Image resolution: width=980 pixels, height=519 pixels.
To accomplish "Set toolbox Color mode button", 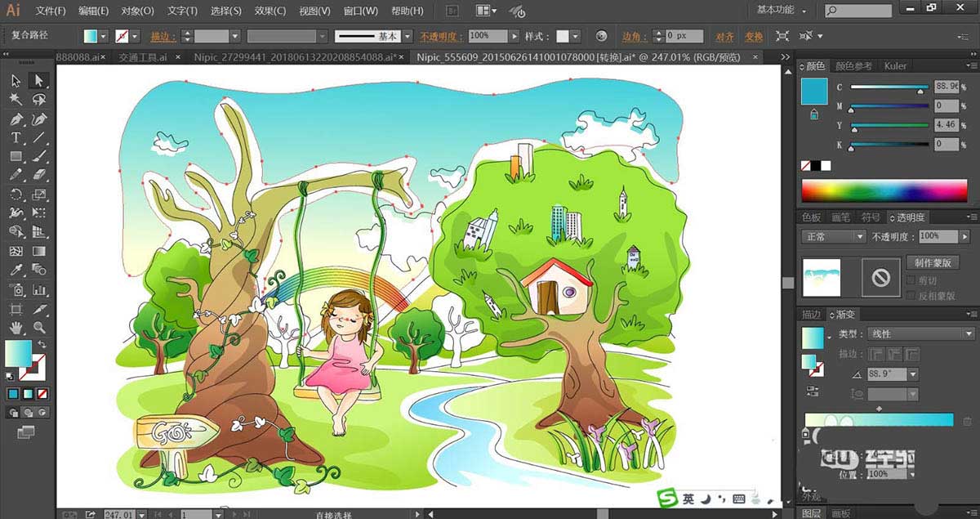I will (x=13, y=393).
